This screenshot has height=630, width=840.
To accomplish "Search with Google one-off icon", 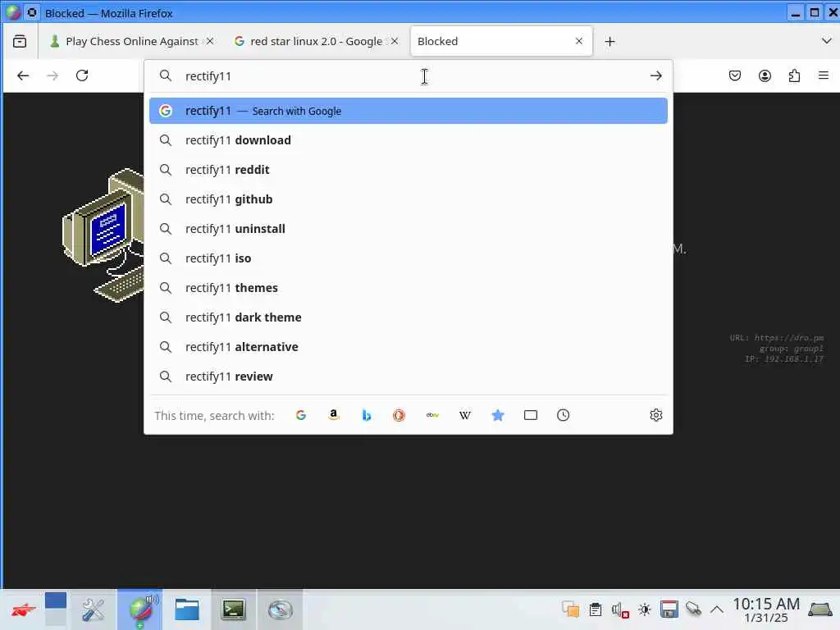I will coord(301,415).
